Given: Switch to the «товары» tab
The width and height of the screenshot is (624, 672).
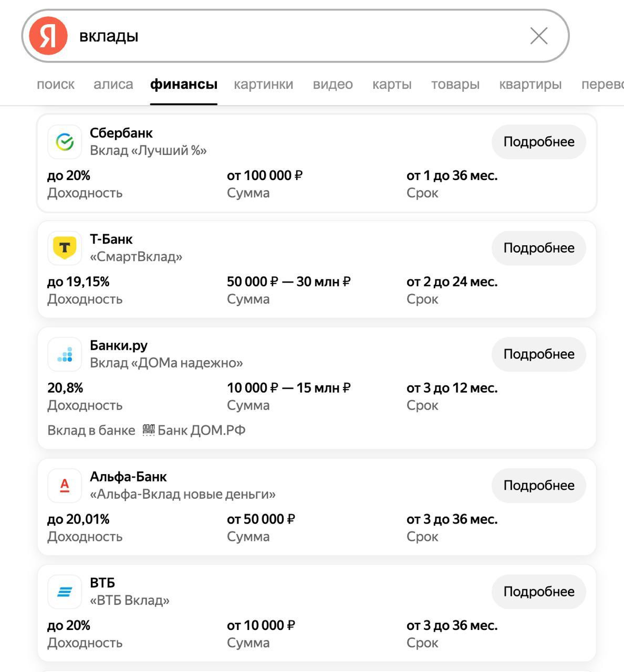Looking at the screenshot, I should click(x=455, y=84).
